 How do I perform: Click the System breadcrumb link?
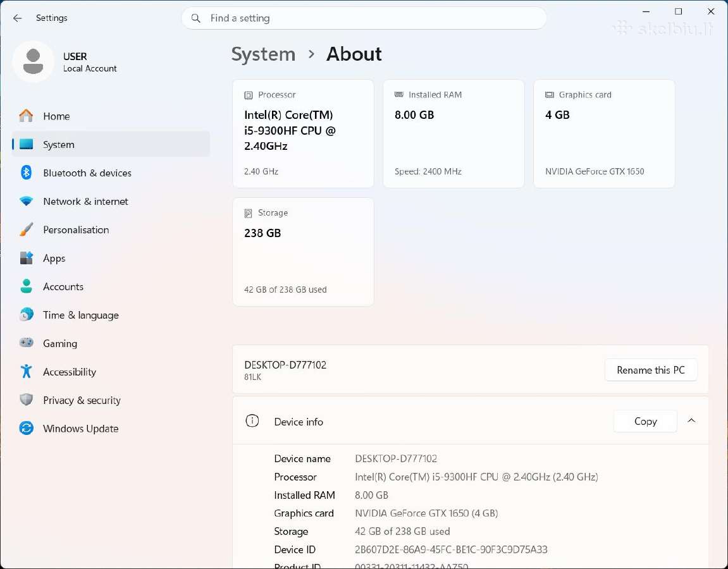tap(263, 54)
